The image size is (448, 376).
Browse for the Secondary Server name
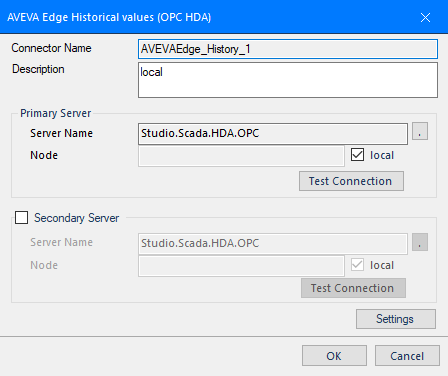point(420,242)
